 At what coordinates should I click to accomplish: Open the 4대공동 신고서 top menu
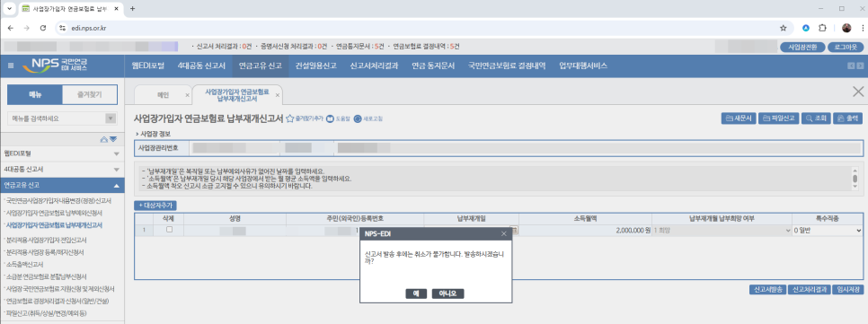pyautogui.click(x=201, y=66)
